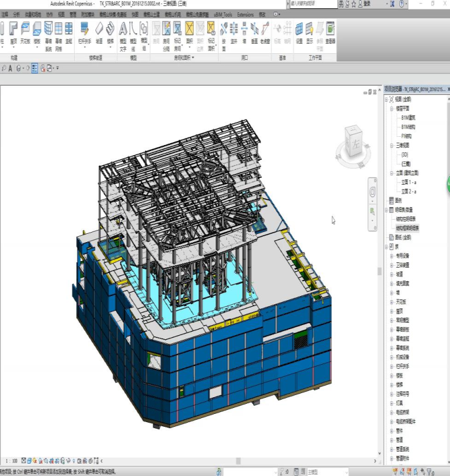Click the navigation wheel on navigation bar
Image resolution: width=450 pixels, height=476 pixels.
[x=372, y=192]
